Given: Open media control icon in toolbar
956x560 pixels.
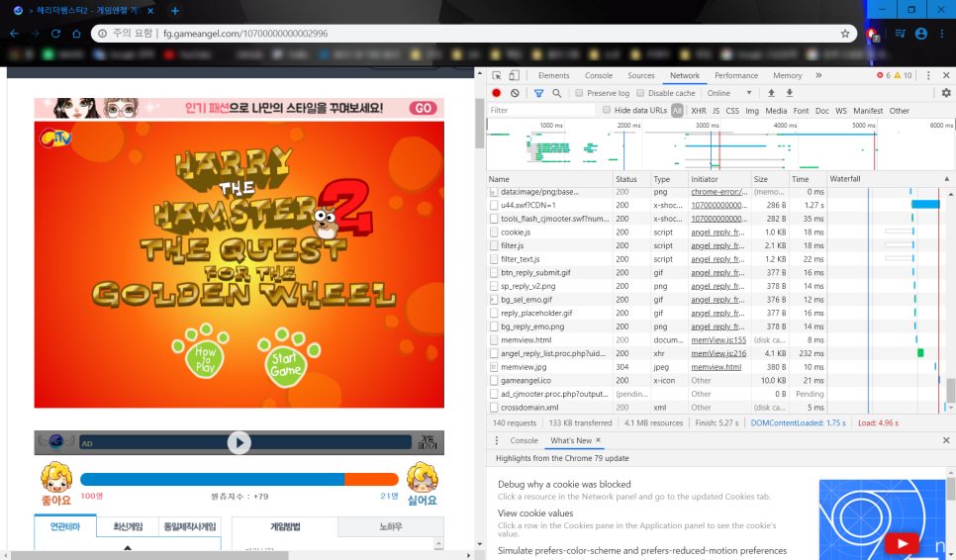Looking at the screenshot, I should pyautogui.click(x=900, y=34).
